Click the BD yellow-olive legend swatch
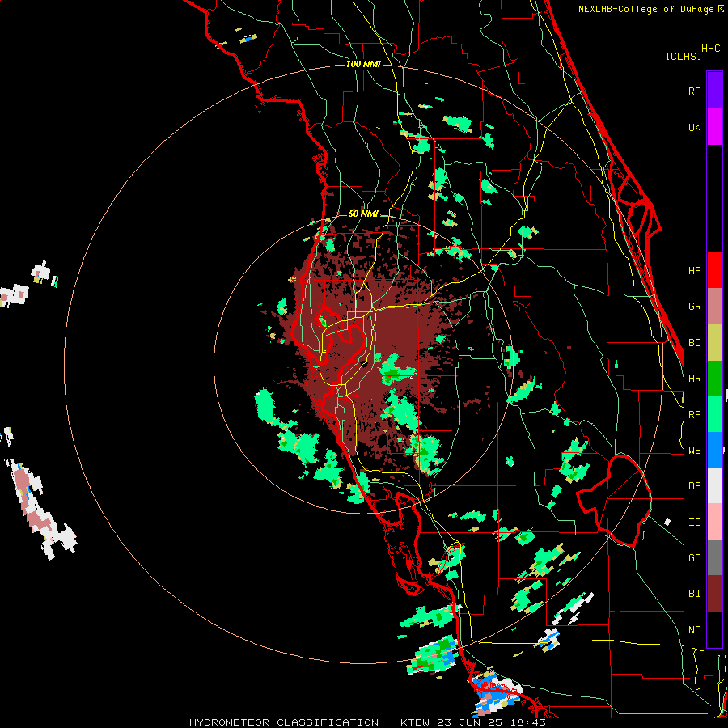The image size is (728, 728). click(x=714, y=343)
